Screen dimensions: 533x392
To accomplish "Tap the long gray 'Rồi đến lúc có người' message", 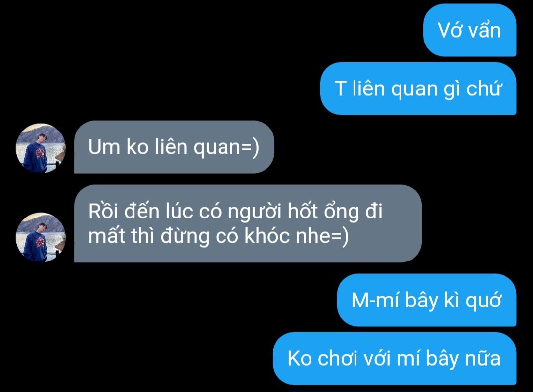I will point(248,224).
